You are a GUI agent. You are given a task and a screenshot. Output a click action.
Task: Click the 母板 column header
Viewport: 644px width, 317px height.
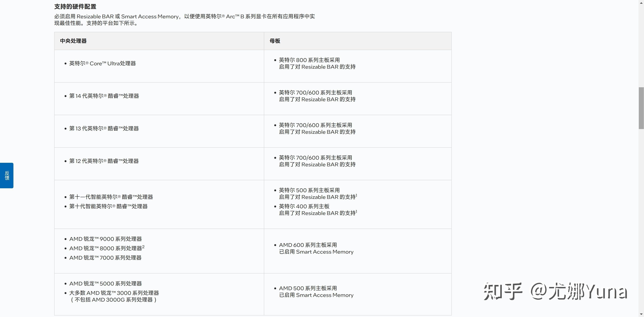click(275, 41)
